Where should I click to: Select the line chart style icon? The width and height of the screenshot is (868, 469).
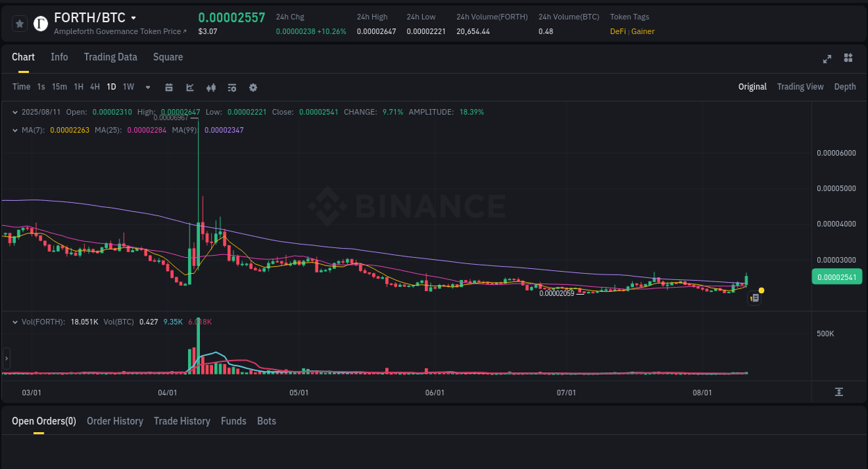tap(189, 87)
